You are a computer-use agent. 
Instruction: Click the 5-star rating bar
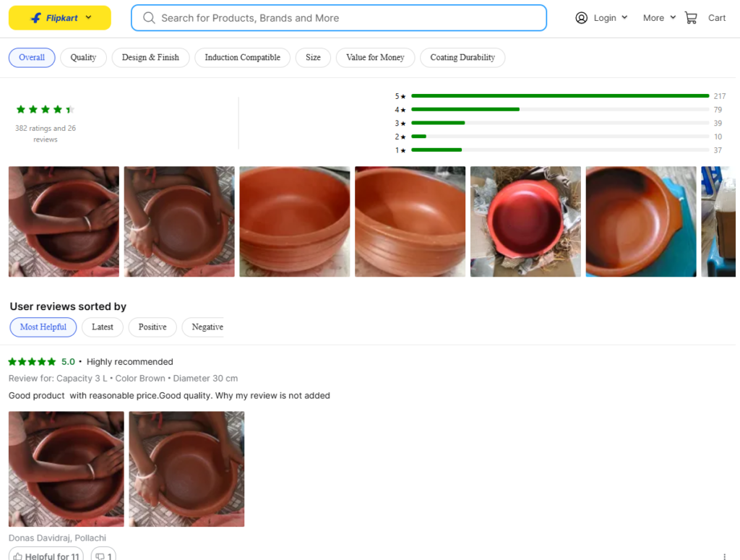pos(559,96)
